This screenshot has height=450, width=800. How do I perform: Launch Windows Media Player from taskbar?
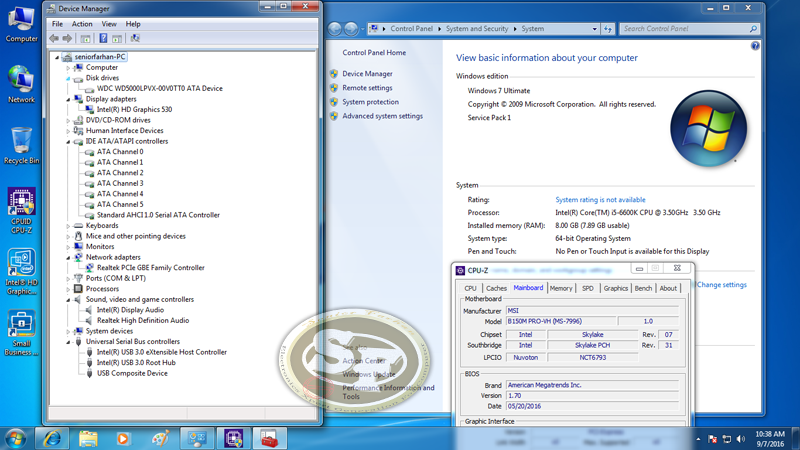(x=122, y=438)
